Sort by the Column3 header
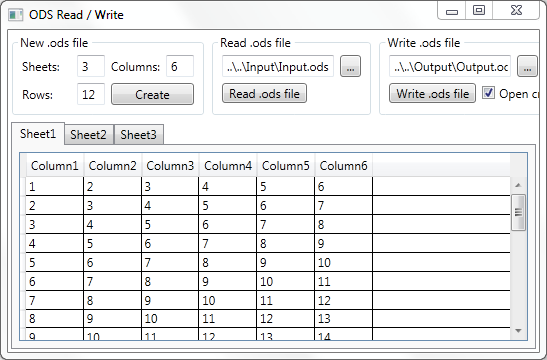This screenshot has width=547, height=360. (x=170, y=166)
